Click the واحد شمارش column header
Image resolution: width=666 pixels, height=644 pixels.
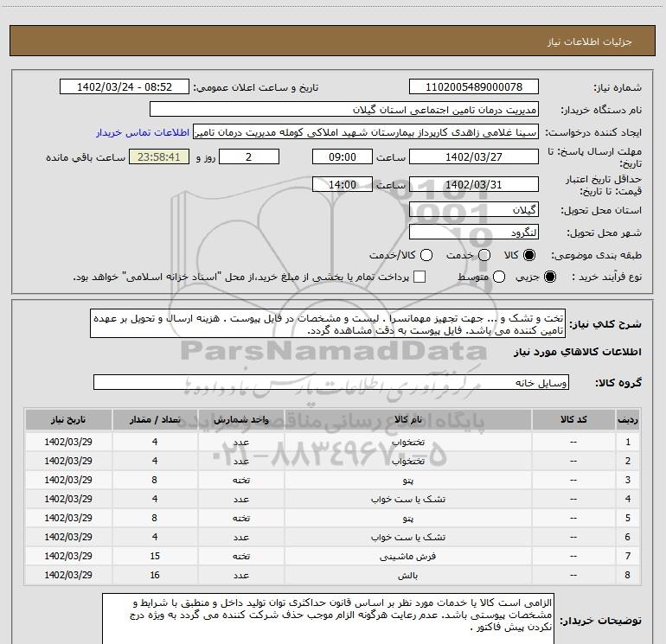[x=240, y=419]
